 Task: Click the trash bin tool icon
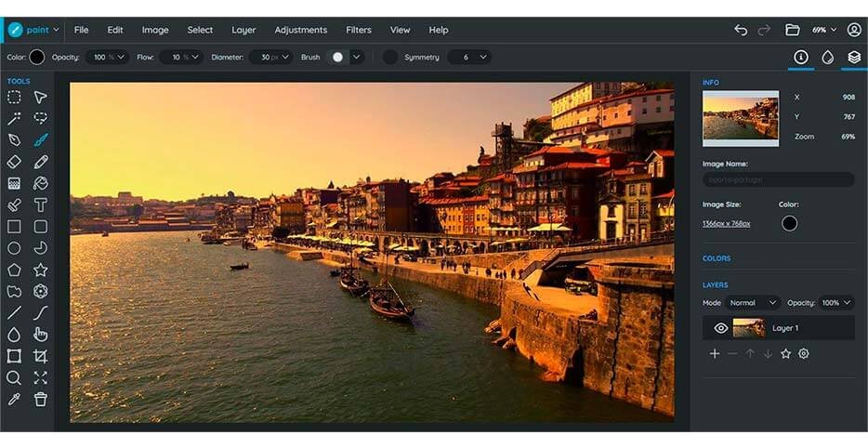(41, 399)
